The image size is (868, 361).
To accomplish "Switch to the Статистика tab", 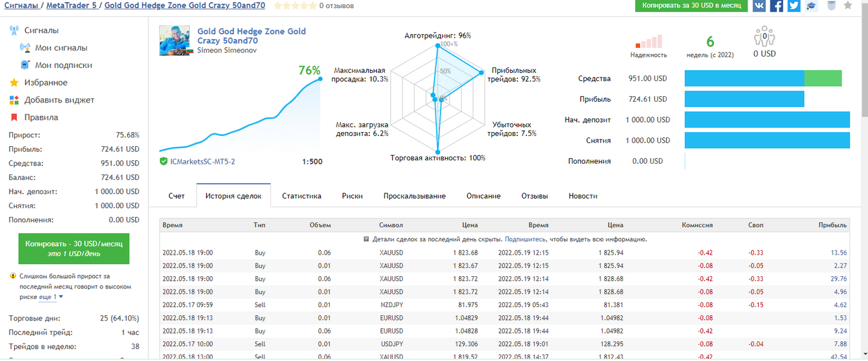I will click(x=301, y=196).
